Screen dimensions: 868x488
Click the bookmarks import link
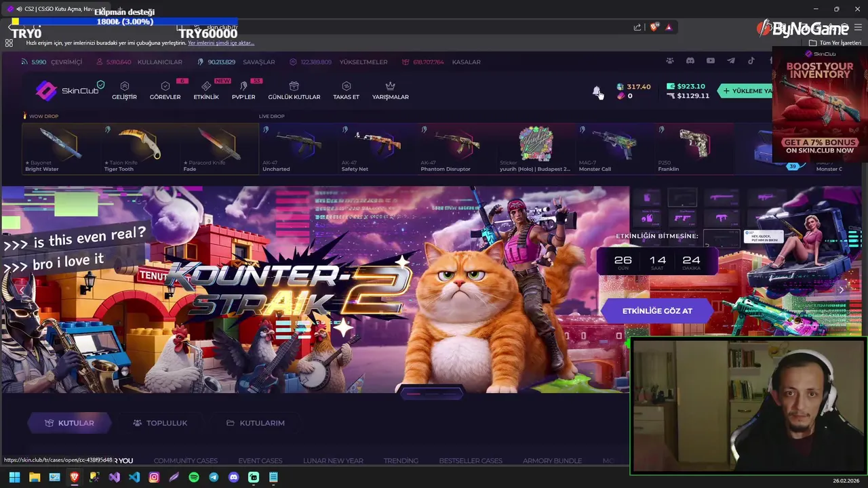(221, 43)
